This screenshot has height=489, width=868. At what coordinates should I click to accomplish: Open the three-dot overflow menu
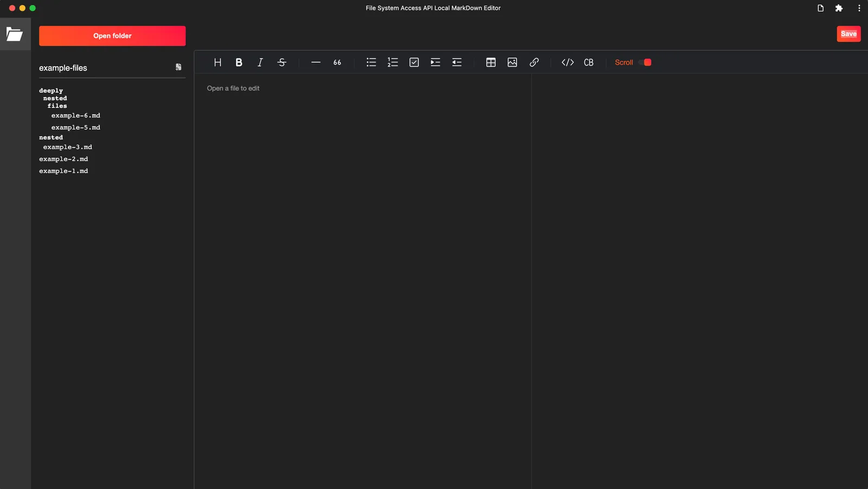tap(859, 8)
